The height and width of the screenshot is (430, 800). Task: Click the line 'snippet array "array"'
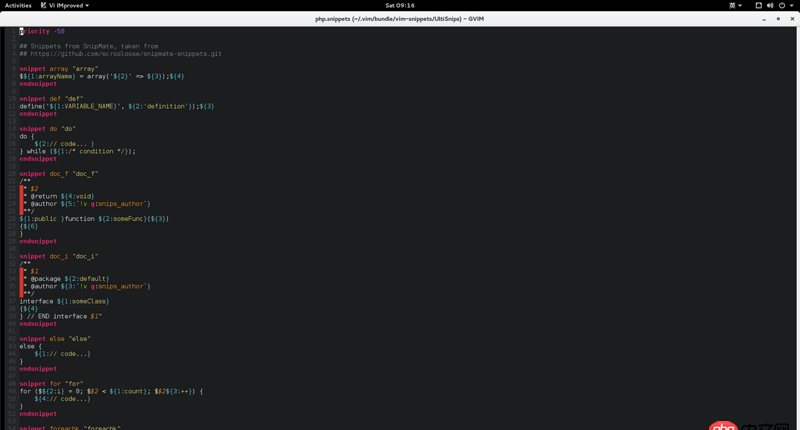pyautogui.click(x=59, y=68)
